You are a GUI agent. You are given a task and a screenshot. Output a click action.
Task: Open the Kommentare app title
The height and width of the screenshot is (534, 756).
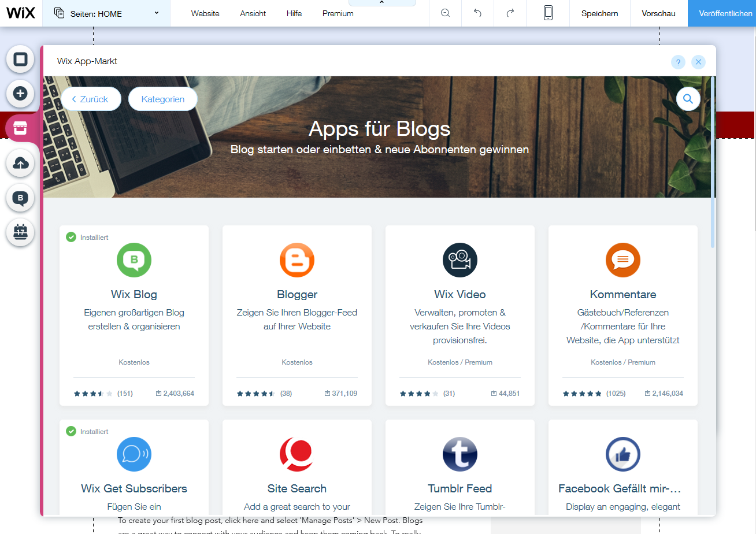coord(623,294)
